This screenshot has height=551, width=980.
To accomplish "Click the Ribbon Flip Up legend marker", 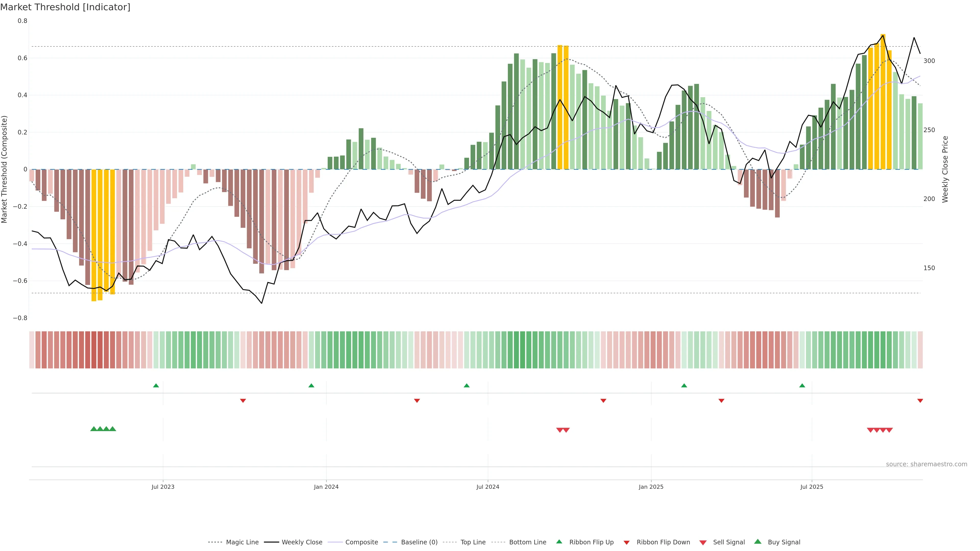I will (559, 542).
